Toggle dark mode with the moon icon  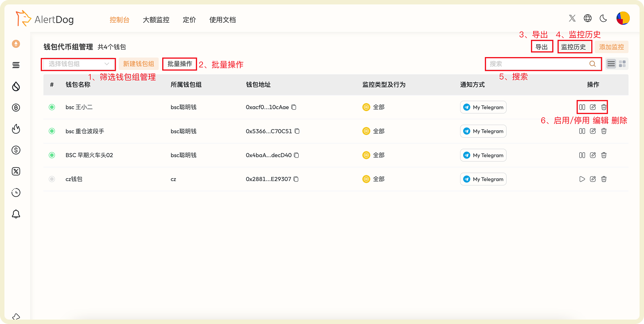coord(603,18)
